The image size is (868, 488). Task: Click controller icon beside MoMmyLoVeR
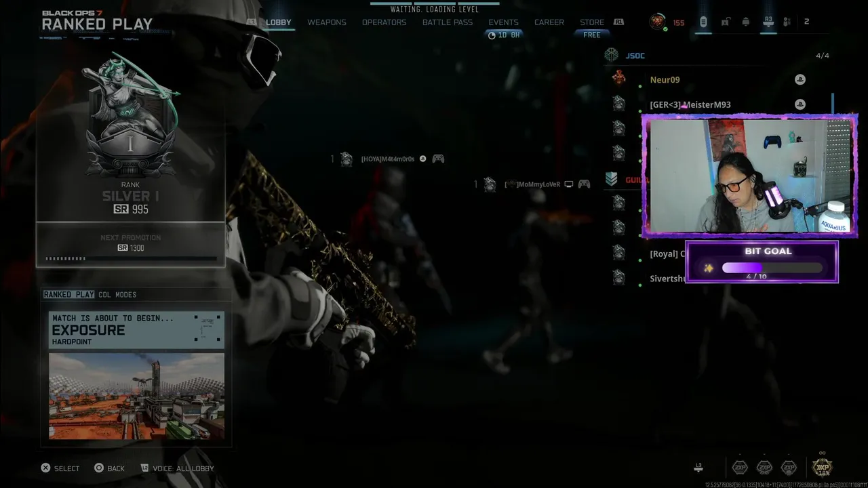(584, 184)
